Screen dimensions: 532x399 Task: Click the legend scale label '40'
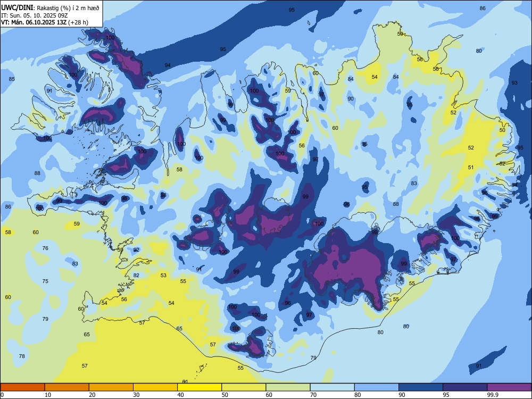(180, 395)
